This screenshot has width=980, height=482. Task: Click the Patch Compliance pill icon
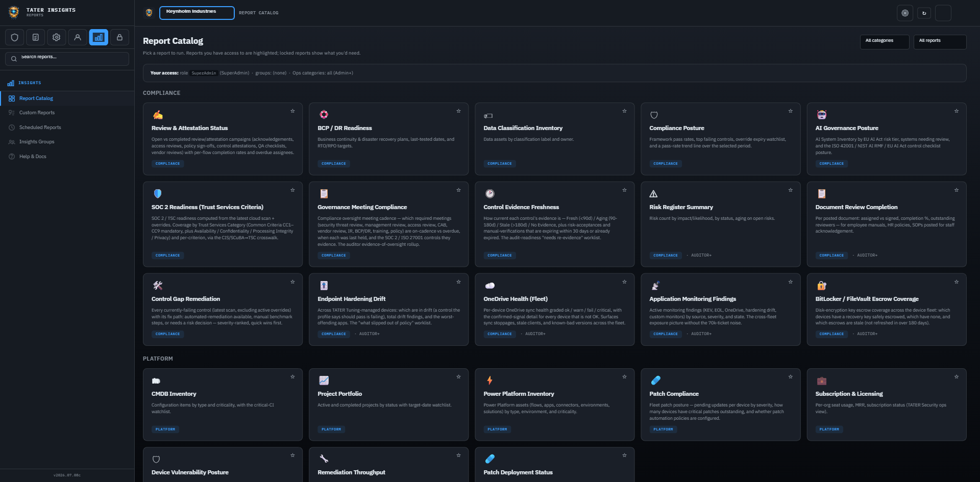tap(656, 380)
